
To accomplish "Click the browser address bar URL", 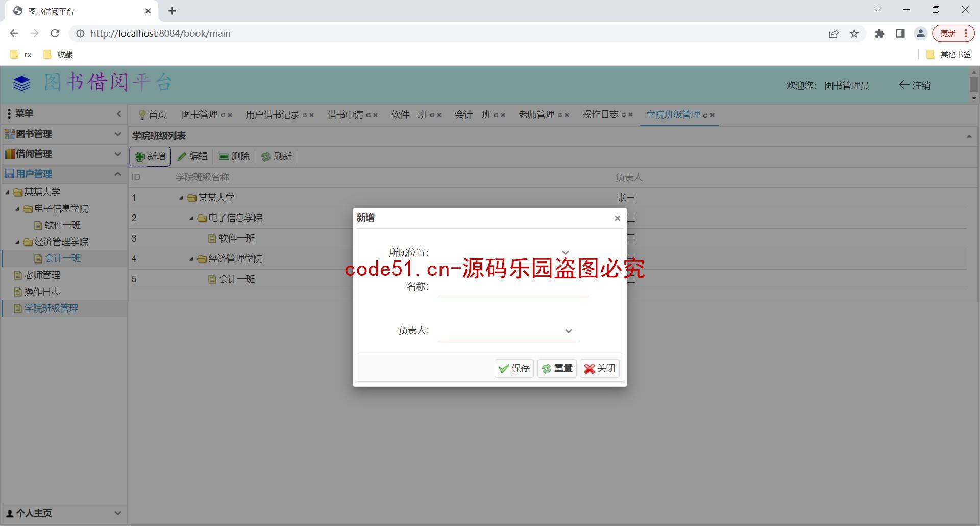I will (x=161, y=33).
